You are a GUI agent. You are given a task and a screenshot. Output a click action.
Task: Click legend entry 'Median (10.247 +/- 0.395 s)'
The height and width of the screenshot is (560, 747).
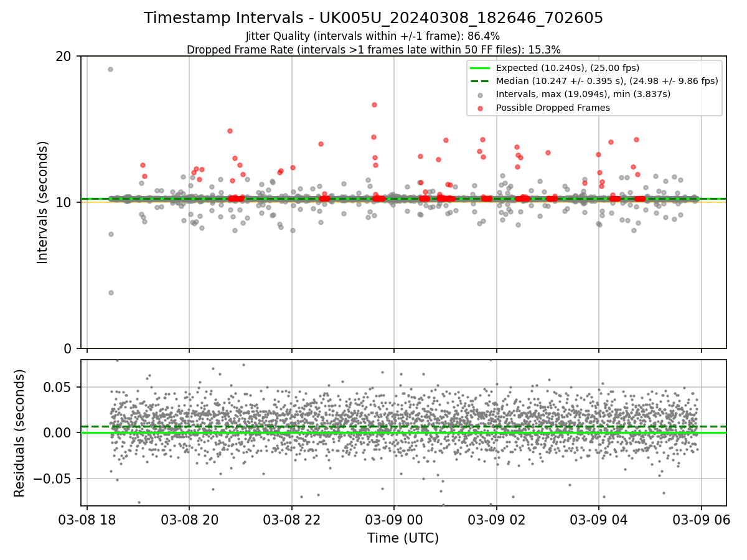pos(607,81)
